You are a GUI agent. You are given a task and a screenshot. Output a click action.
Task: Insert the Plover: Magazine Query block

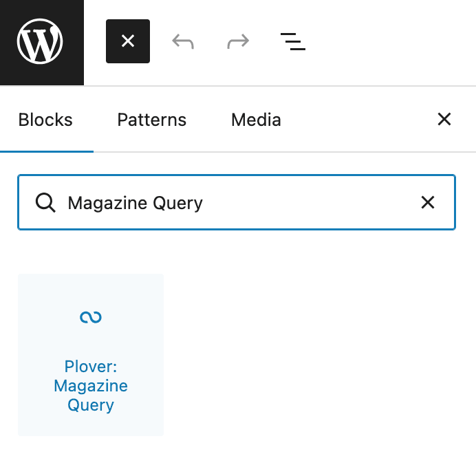[x=91, y=355]
